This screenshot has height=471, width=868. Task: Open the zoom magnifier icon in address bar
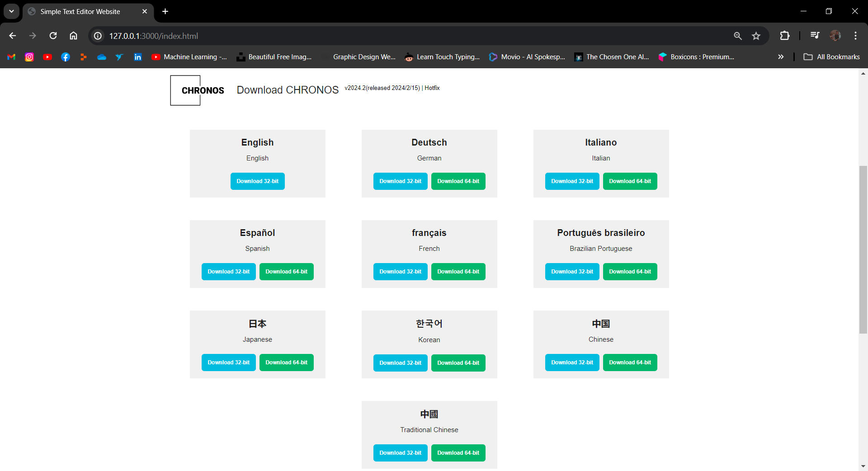click(738, 36)
